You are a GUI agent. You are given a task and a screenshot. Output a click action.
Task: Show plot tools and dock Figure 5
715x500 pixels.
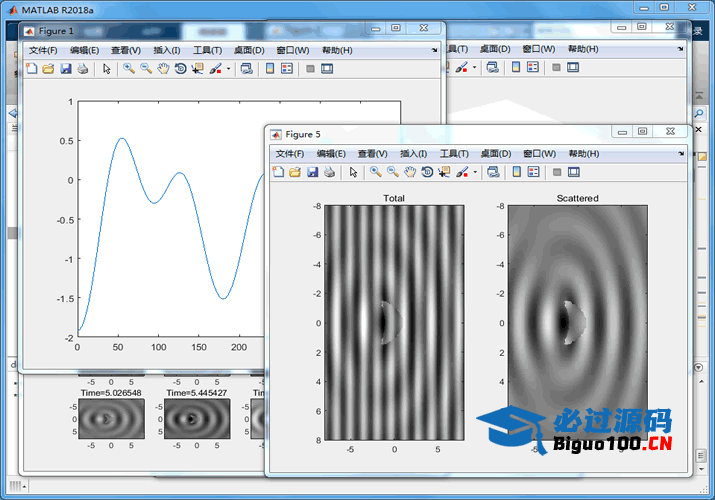pos(574,172)
